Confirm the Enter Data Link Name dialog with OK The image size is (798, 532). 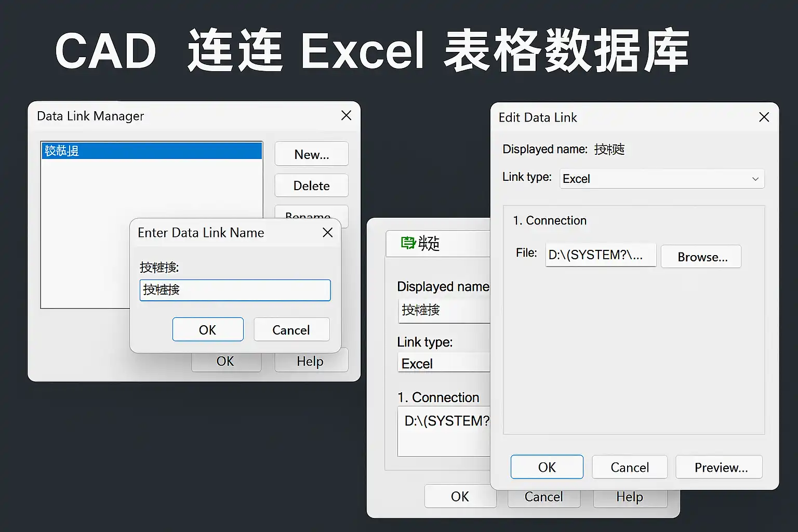[208, 329]
